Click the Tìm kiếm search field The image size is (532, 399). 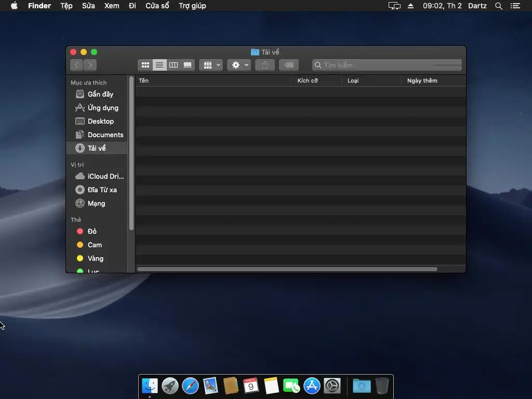(387, 65)
